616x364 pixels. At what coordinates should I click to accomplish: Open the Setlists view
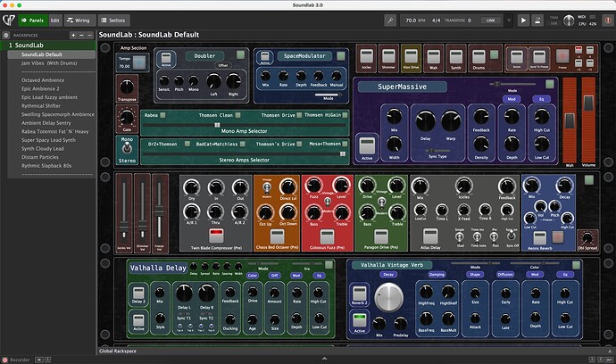pyautogui.click(x=113, y=21)
